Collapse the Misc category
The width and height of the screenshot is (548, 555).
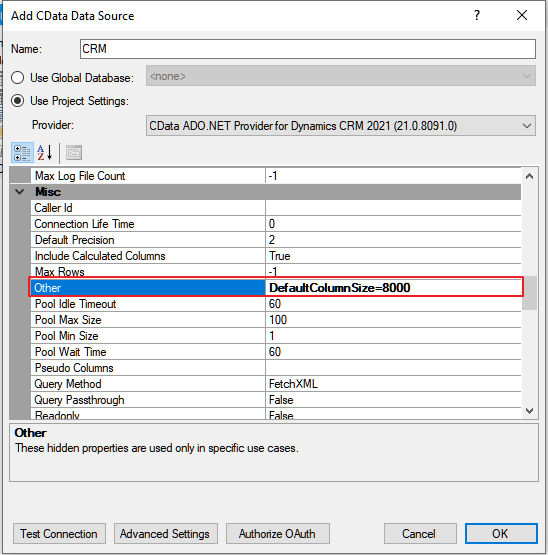click(20, 192)
